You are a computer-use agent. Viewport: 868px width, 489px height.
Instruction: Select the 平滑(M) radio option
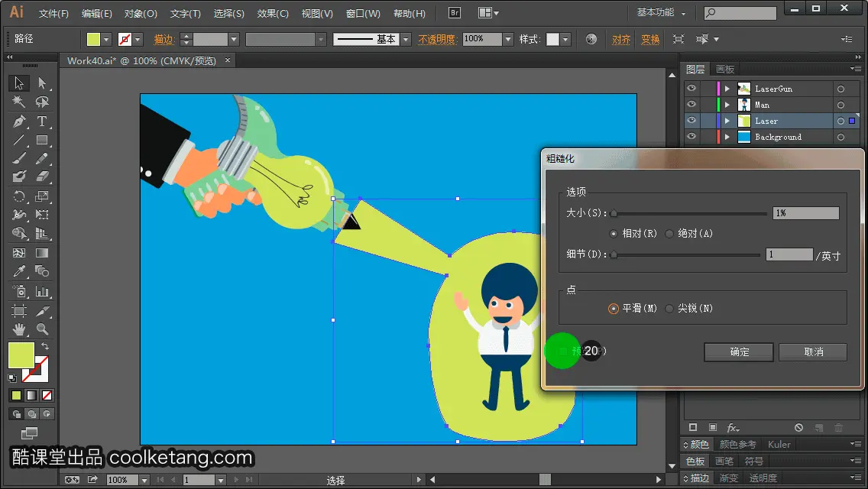point(614,309)
